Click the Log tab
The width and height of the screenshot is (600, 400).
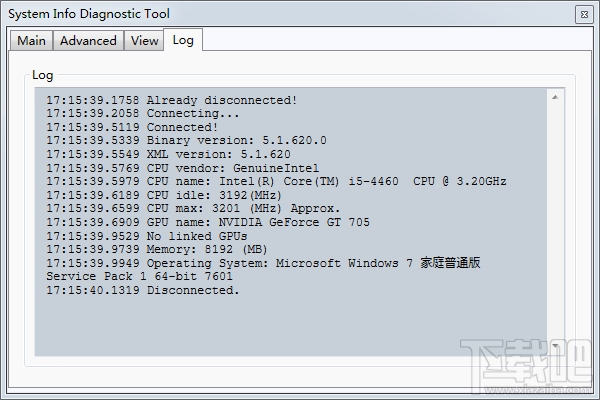[183, 40]
